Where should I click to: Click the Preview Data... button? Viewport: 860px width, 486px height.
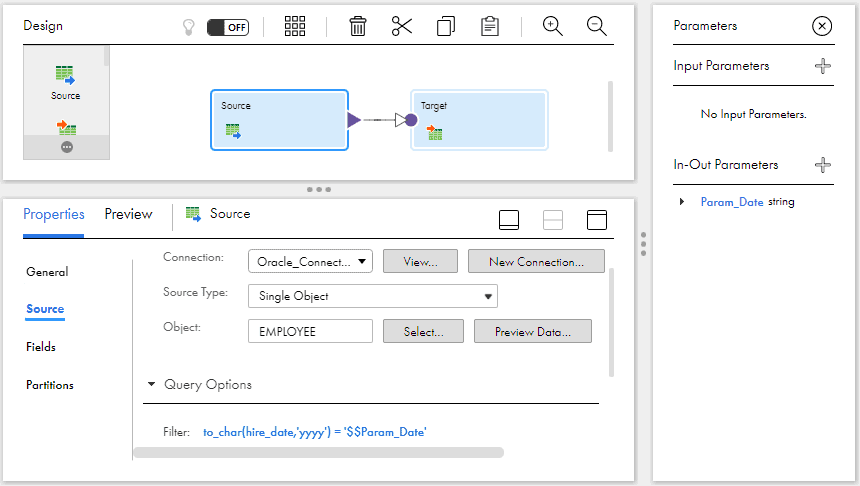coord(533,331)
